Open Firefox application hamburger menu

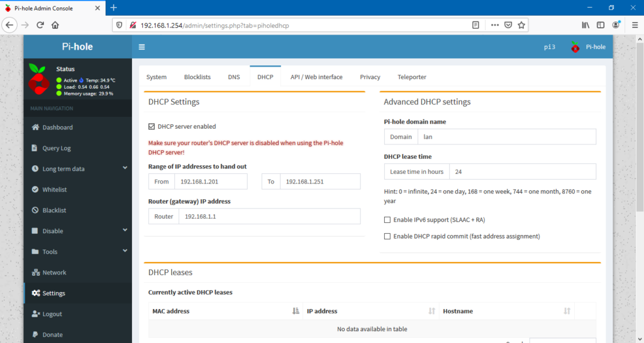(635, 25)
